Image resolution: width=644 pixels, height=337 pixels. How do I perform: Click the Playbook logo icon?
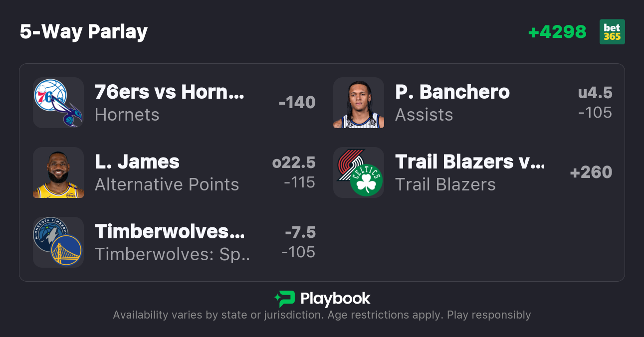click(285, 299)
